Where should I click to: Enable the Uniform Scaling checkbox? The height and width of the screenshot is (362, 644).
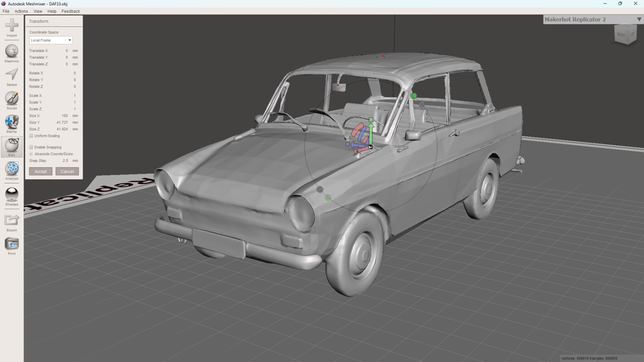pyautogui.click(x=31, y=136)
